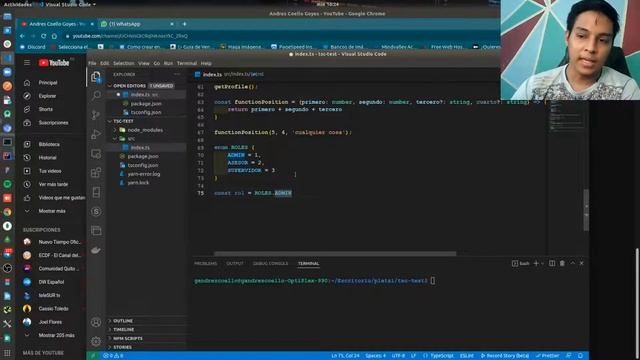Open the Source Control view in activity bar
640x360 pixels.
point(96,115)
